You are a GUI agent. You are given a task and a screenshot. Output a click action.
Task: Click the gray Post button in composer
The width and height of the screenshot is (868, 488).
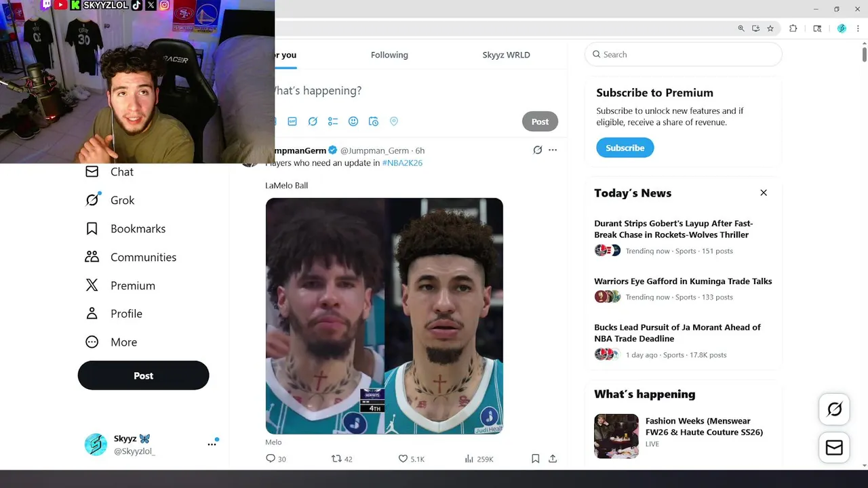540,121
